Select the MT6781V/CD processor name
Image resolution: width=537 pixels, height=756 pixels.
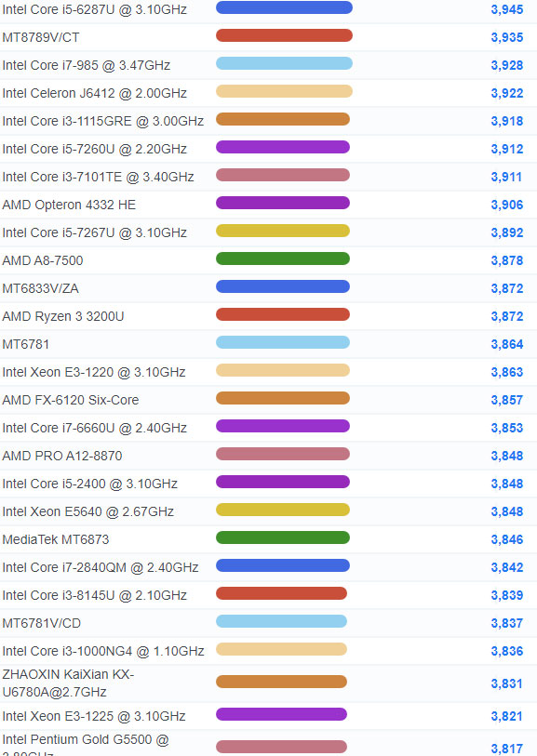click(42, 625)
